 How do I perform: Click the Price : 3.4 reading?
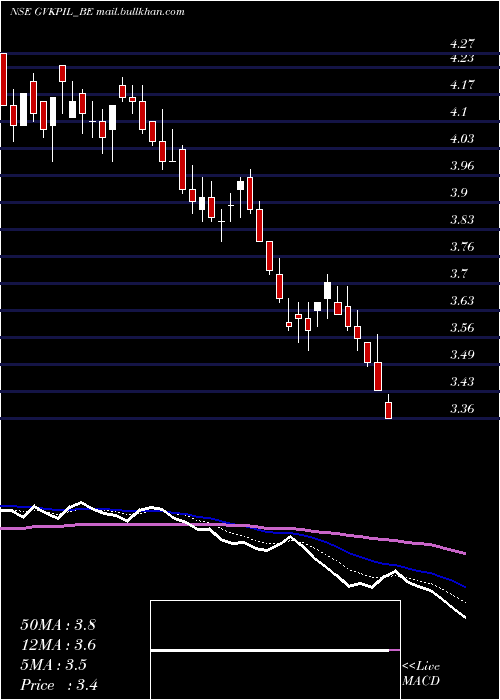59,685
